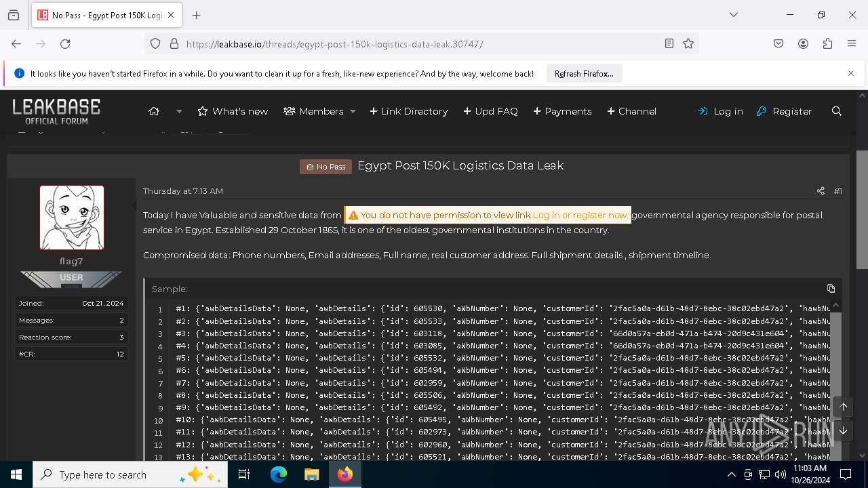Open the Firefox tab list dropdown
The width and height of the screenshot is (868, 488).
coord(733,15)
